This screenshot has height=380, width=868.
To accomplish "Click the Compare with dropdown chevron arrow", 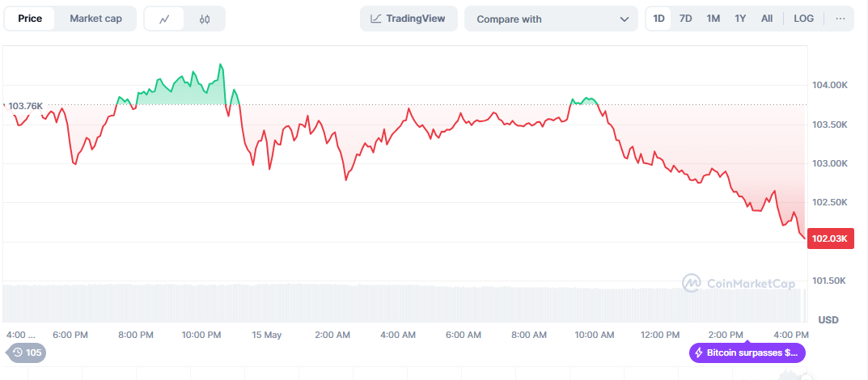I will pos(625,19).
